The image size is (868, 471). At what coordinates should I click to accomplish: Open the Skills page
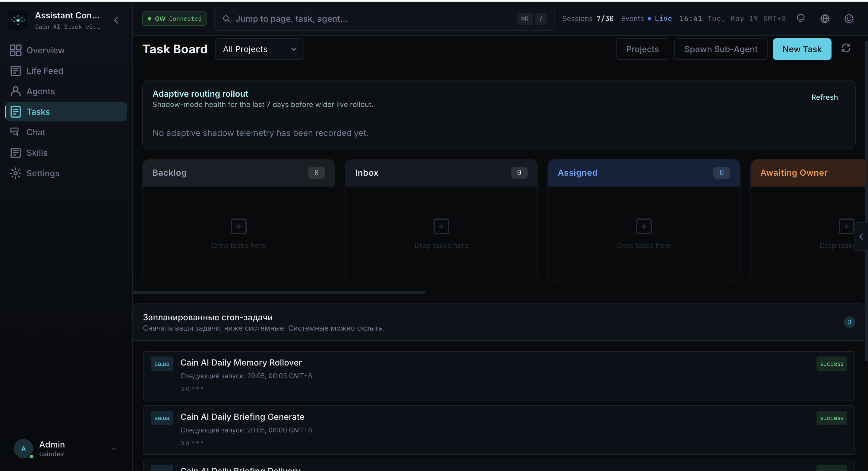click(66, 153)
